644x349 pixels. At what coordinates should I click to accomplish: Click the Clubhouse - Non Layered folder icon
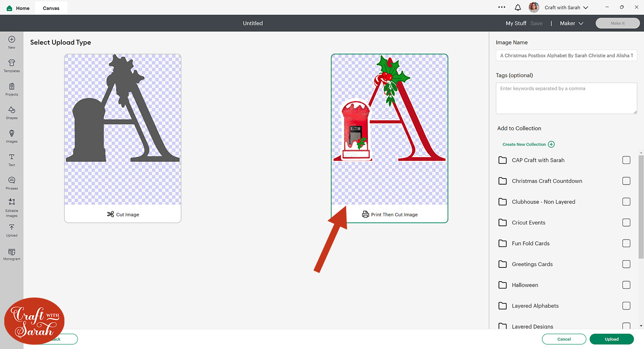(x=502, y=202)
